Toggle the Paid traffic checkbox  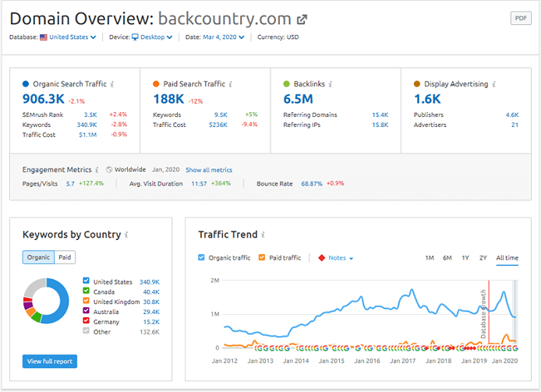[x=262, y=258]
